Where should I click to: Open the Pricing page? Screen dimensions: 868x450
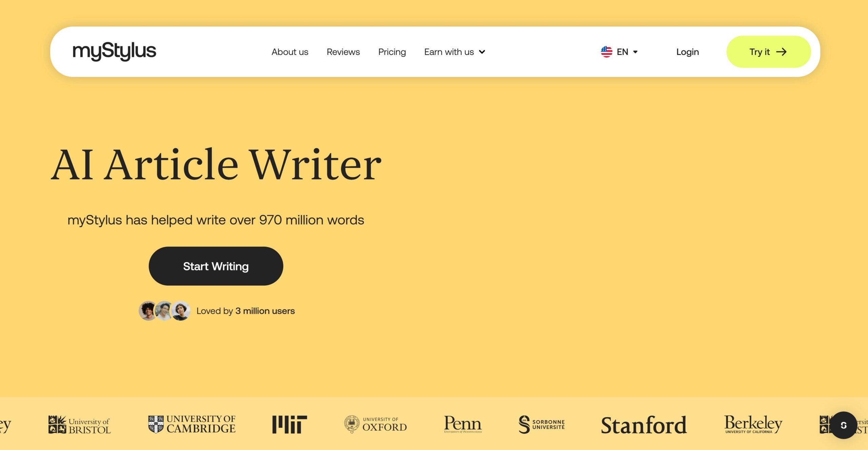tap(392, 52)
